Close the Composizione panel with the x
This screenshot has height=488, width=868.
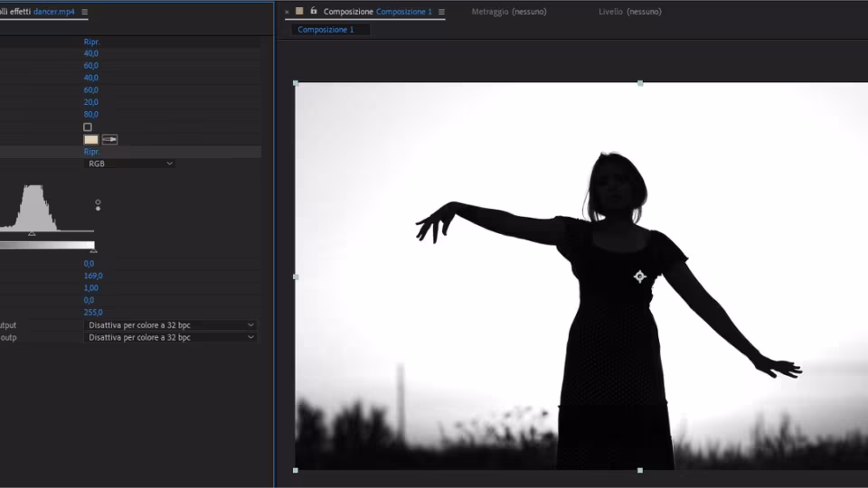[x=287, y=12]
